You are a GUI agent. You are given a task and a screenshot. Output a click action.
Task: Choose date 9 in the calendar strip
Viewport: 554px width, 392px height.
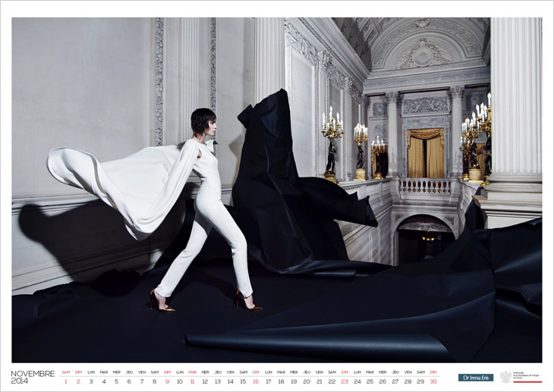pyautogui.click(x=167, y=381)
